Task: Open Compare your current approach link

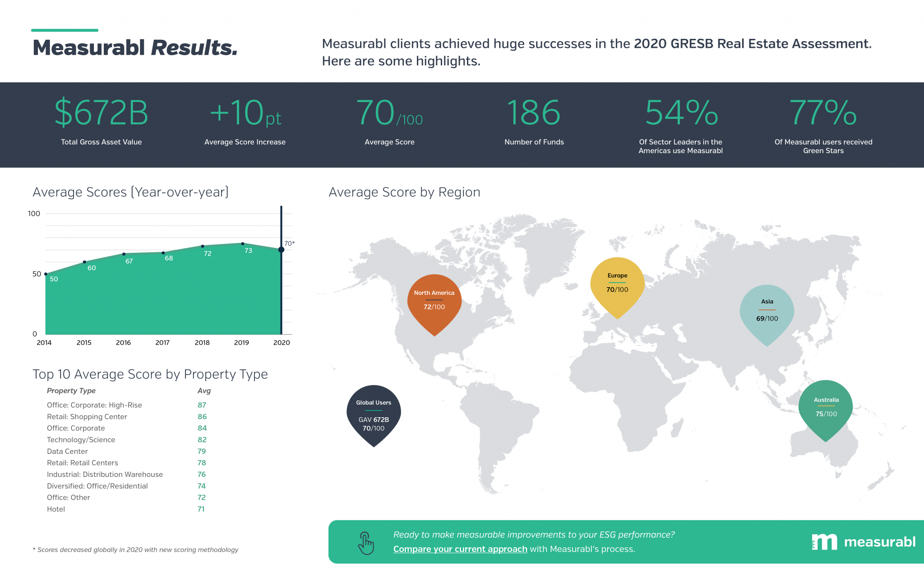Action: [460, 549]
